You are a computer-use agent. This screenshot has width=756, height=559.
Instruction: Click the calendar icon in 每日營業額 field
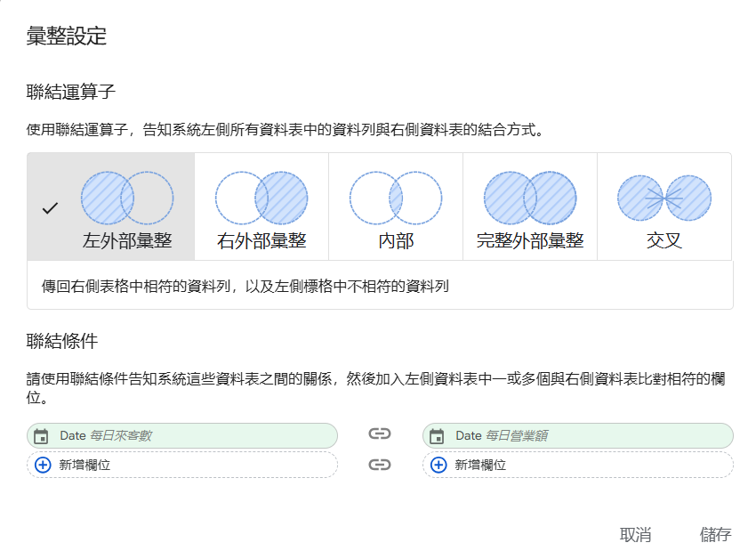click(437, 436)
